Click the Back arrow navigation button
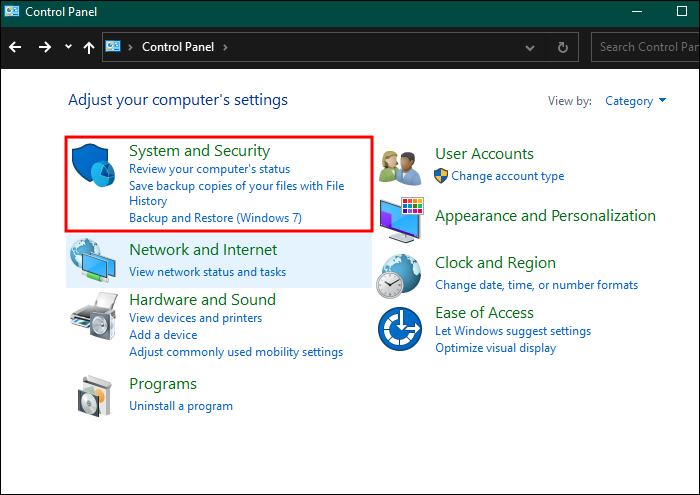700x495 pixels. tap(15, 47)
